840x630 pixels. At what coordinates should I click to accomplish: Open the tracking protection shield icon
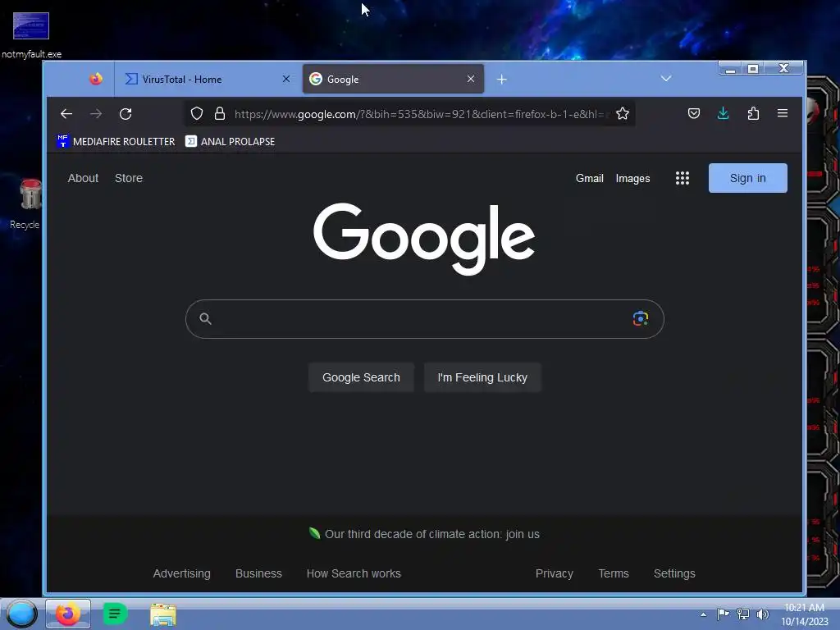[197, 113]
